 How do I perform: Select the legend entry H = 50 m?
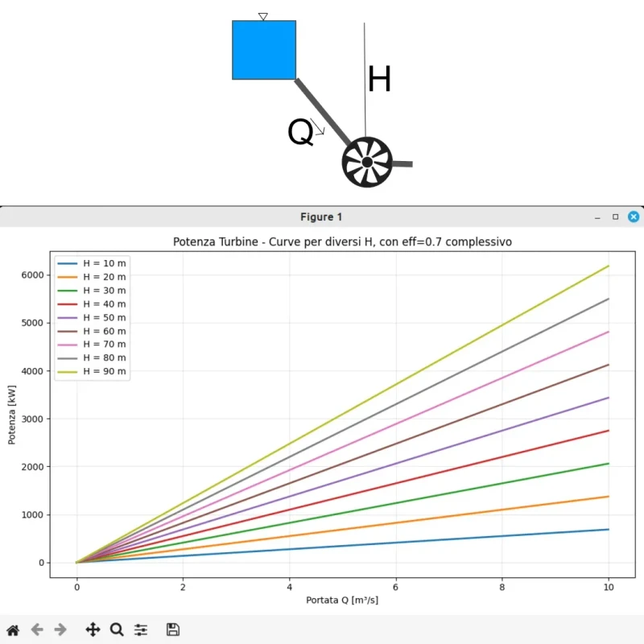[92, 317]
